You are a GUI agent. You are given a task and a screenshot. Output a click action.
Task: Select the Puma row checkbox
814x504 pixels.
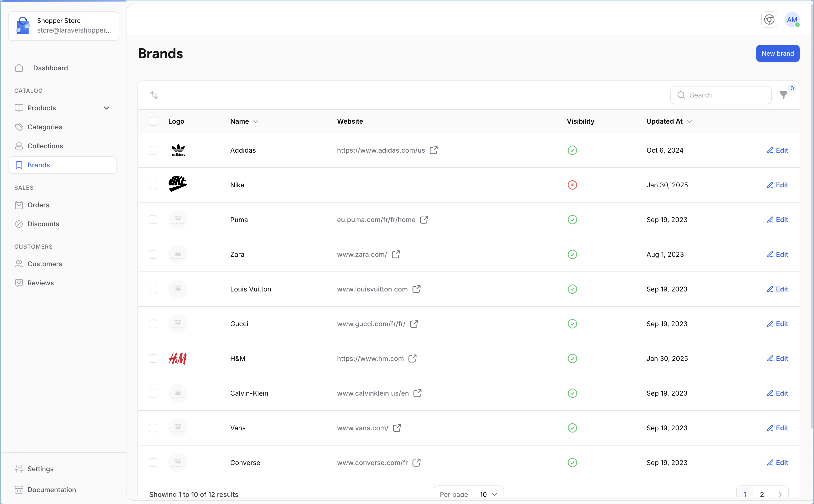pos(153,220)
